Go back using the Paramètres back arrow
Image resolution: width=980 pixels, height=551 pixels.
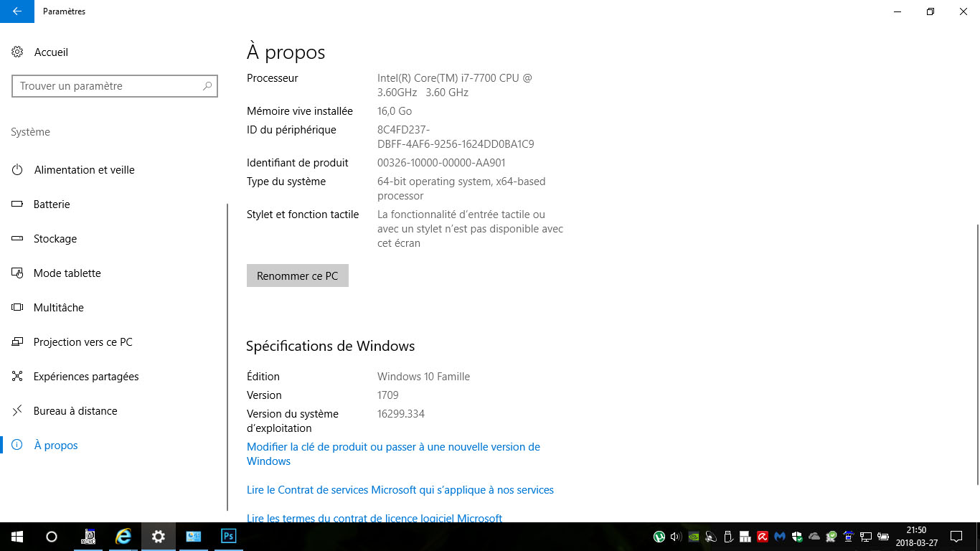click(x=17, y=11)
